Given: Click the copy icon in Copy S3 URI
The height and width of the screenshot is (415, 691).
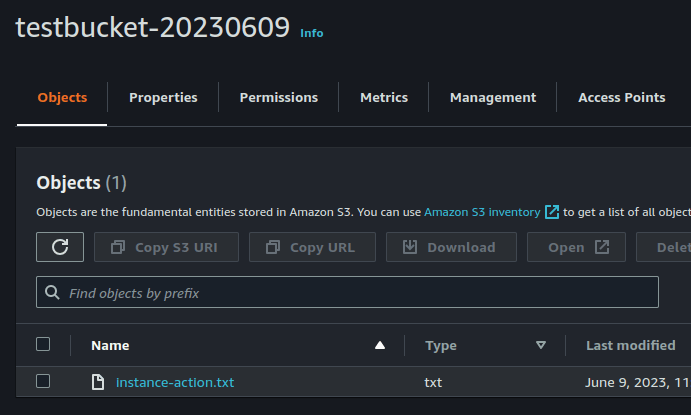Looking at the screenshot, I should tap(118, 247).
